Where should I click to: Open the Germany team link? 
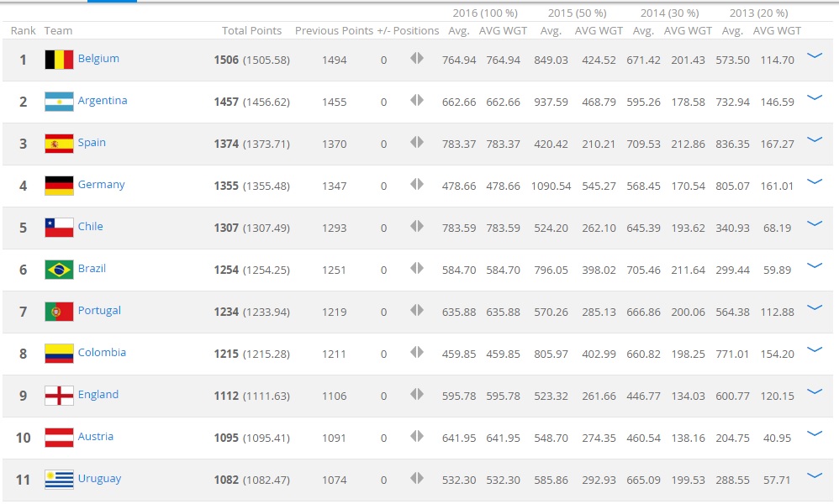pyautogui.click(x=101, y=185)
